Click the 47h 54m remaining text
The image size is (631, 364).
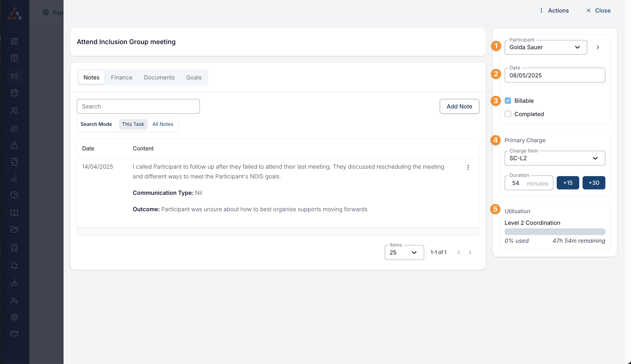579,241
